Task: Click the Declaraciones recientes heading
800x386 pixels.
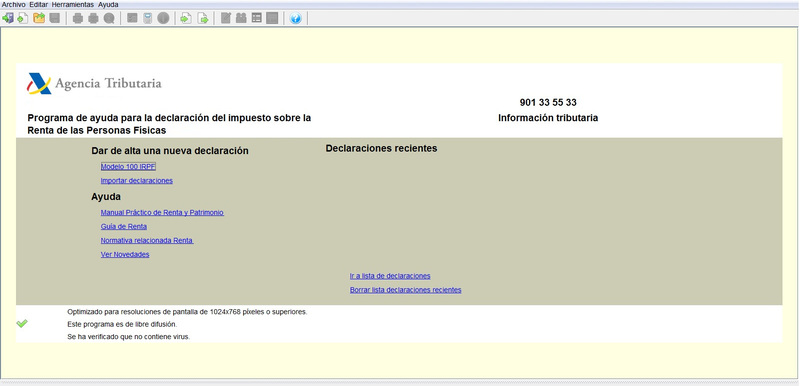Action: point(381,148)
